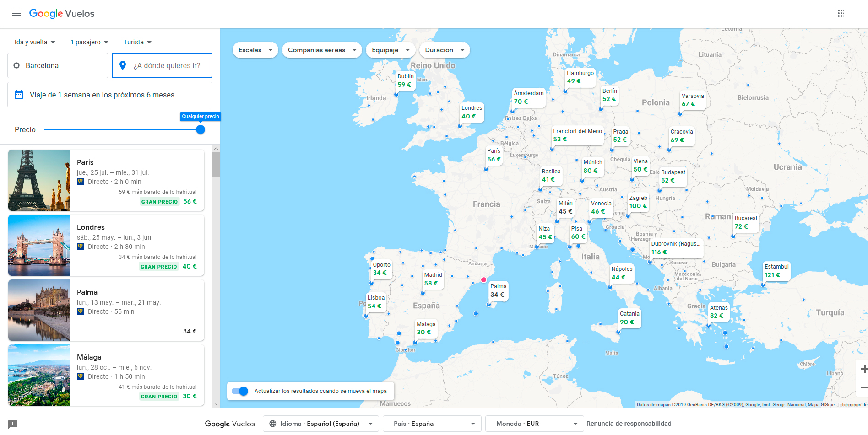Open the 1 pasajero dropdown
Image resolution: width=868 pixels, height=435 pixels.
point(89,42)
